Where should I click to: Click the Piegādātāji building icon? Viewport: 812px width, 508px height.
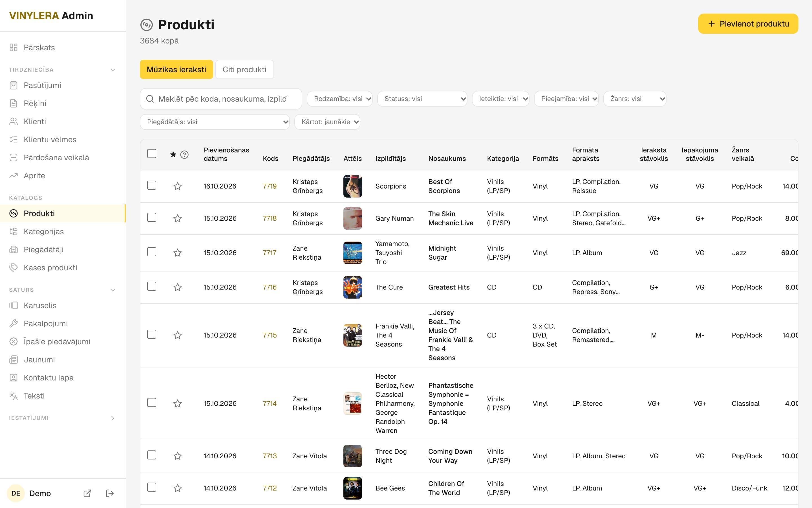(14, 250)
